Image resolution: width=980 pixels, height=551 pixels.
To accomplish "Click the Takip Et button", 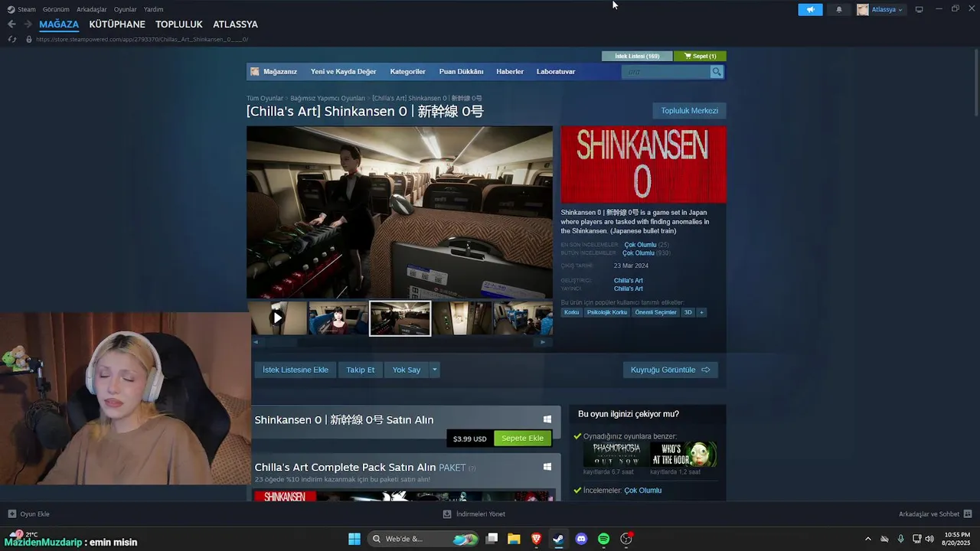I will tap(360, 370).
